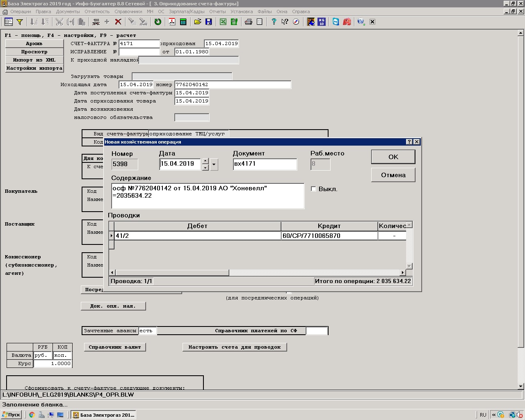Open the form/table view toolbar icon

pyautogui.click(x=8, y=22)
